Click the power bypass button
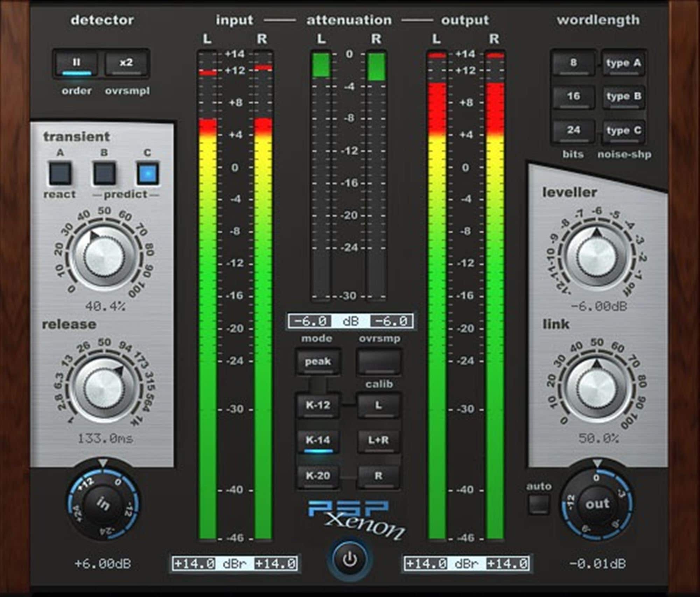Viewport: 700px width, 597px height. (349, 560)
